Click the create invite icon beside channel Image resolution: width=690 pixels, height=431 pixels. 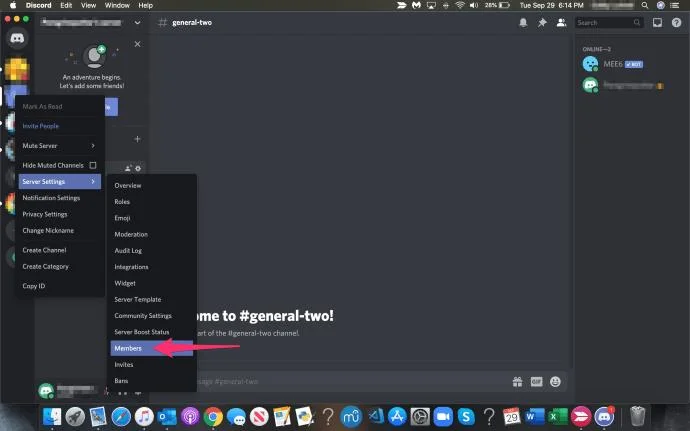[128, 168]
